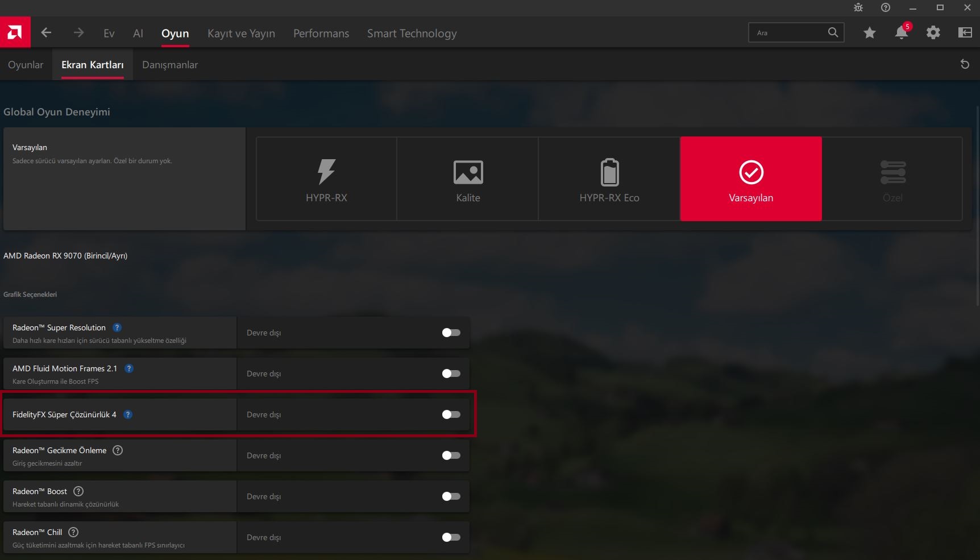The height and width of the screenshot is (560, 980).
Task: Switch to Oyunlar sub-tab
Action: tap(26, 65)
